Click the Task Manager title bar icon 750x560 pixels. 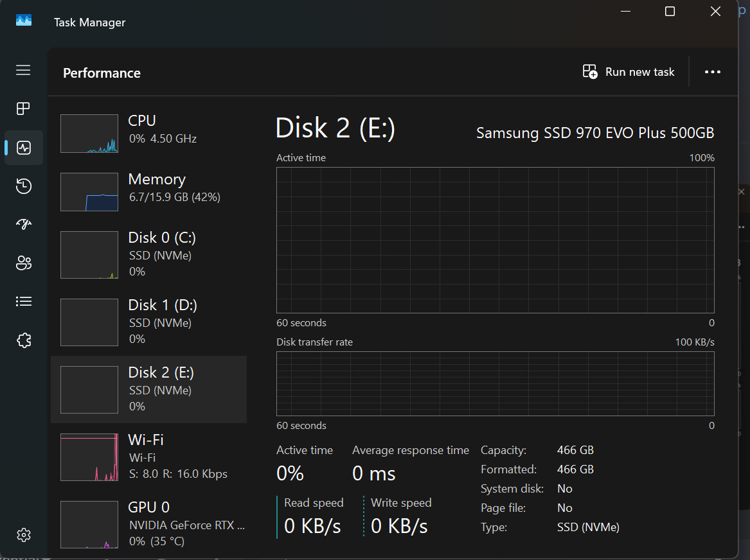click(24, 21)
